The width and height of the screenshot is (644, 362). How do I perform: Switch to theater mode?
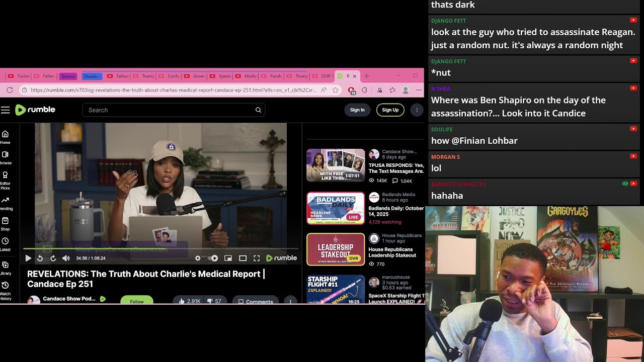(x=243, y=258)
